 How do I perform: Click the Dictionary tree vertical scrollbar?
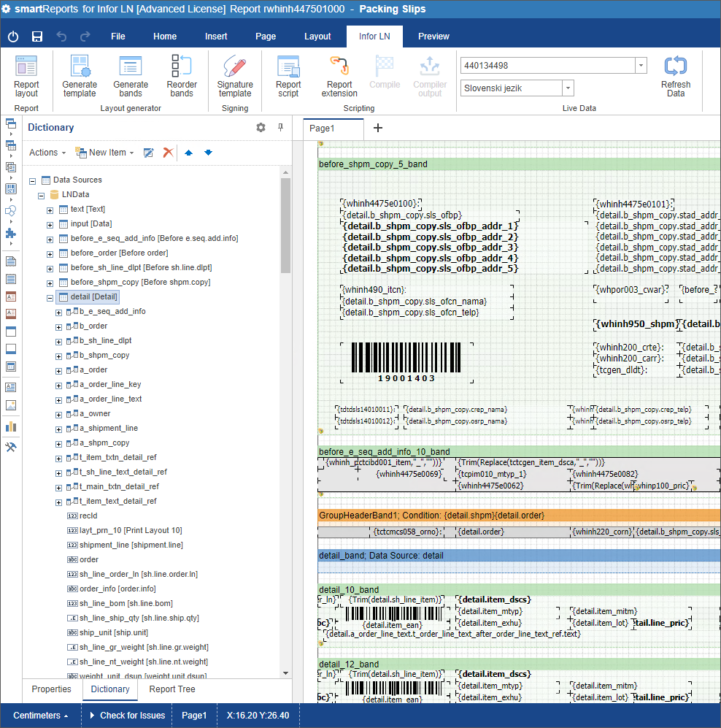coord(286,226)
